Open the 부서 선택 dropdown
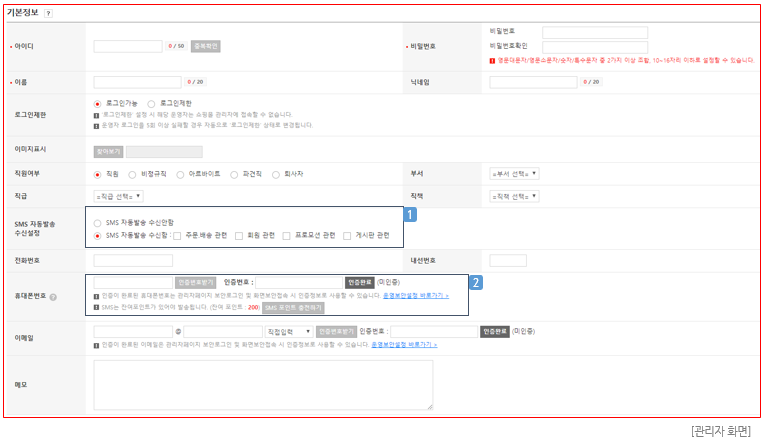 (x=514, y=174)
